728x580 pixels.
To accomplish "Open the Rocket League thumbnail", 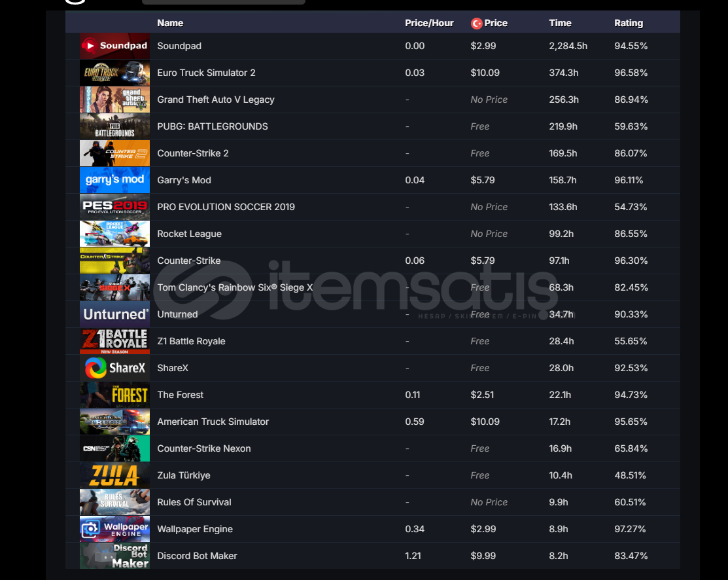I will click(114, 234).
